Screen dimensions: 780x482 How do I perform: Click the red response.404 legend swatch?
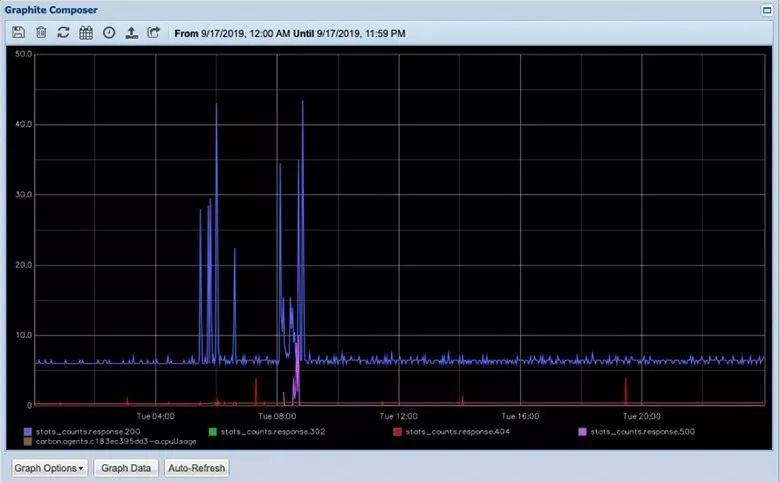(x=397, y=432)
